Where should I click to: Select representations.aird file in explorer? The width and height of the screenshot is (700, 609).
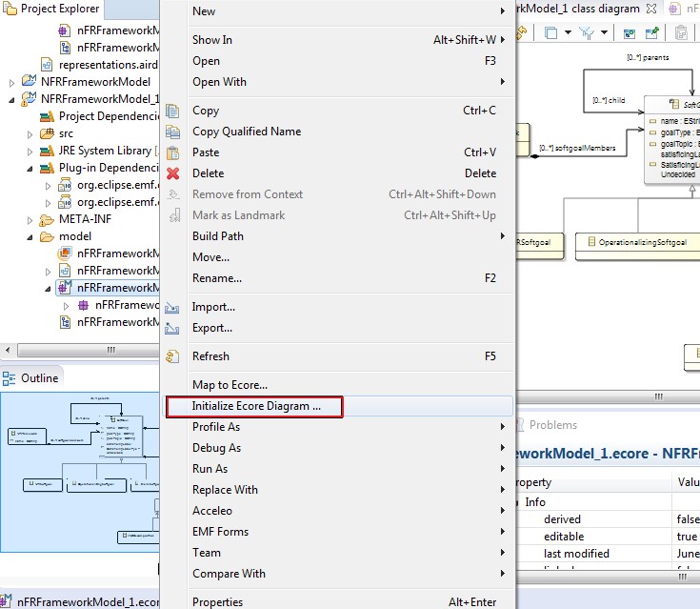[108, 65]
